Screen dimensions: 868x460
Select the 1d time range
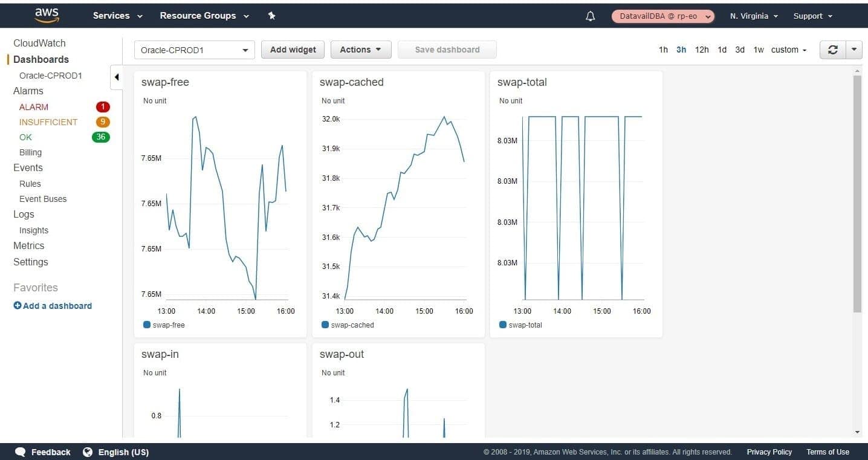(x=722, y=50)
